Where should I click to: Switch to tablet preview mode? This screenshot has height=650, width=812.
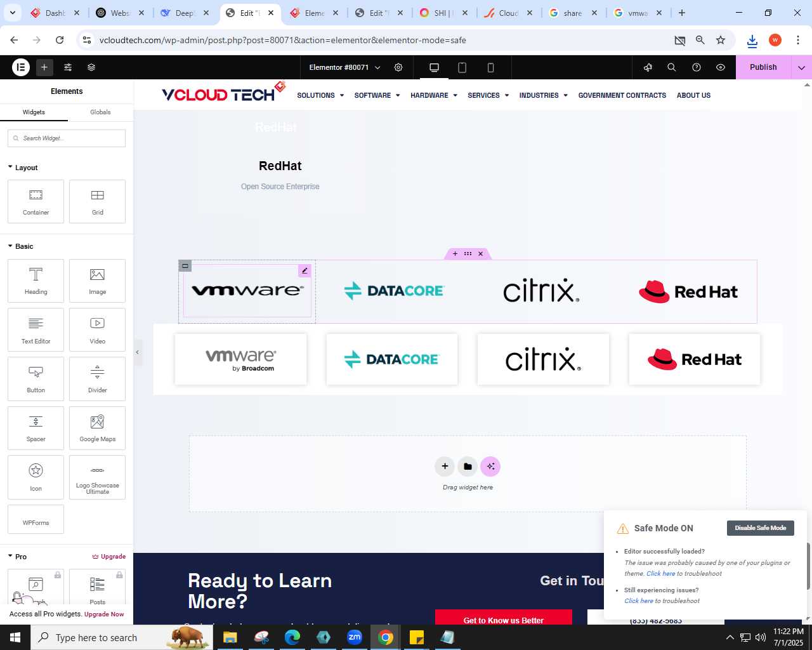(462, 67)
